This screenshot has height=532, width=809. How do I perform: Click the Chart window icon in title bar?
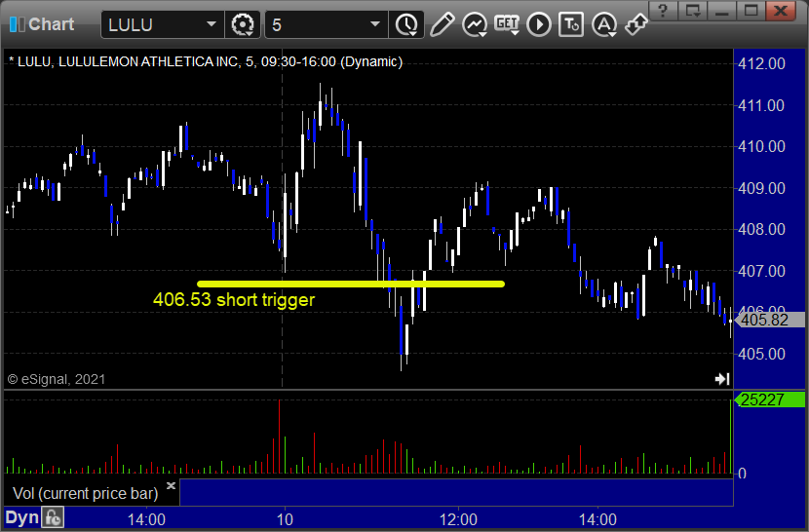point(17,24)
